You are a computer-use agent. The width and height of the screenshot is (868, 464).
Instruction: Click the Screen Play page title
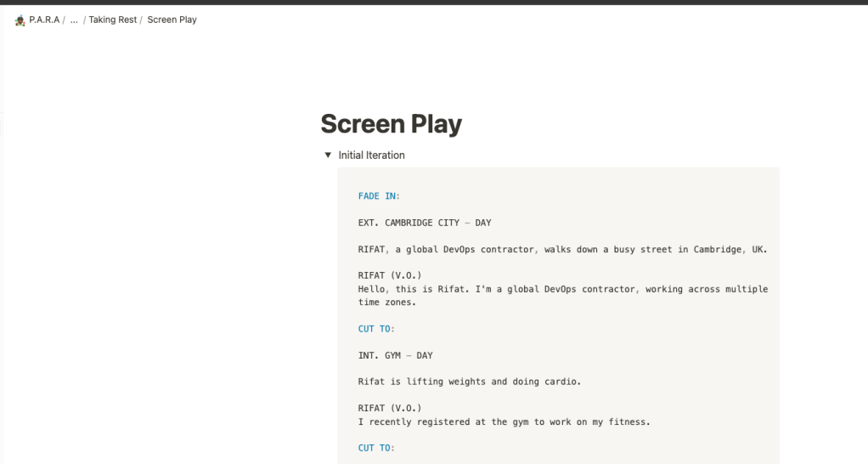coord(392,123)
